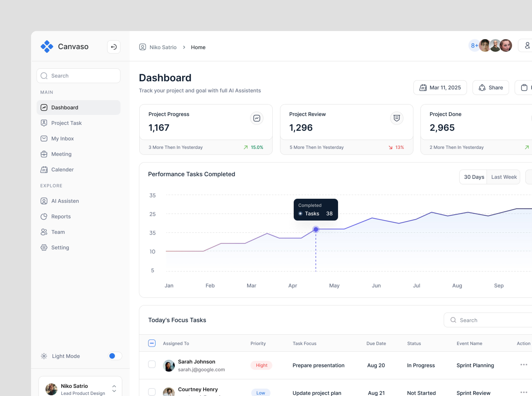
Task: Open Home via the breadcrumb
Action: [x=198, y=47]
